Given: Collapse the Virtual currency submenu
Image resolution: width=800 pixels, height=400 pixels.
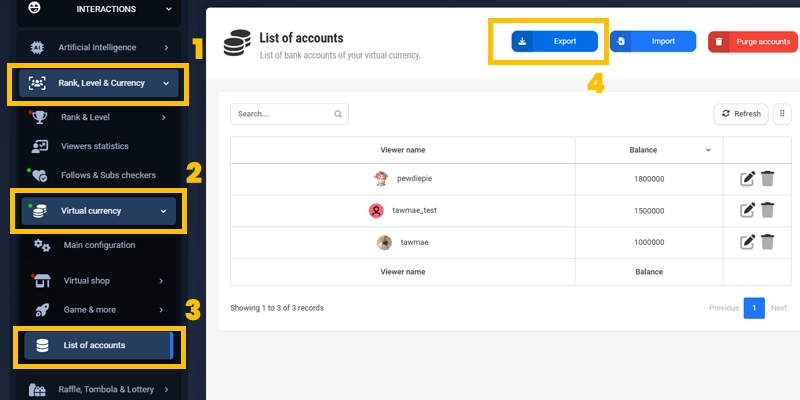Looking at the screenshot, I should pos(99,211).
